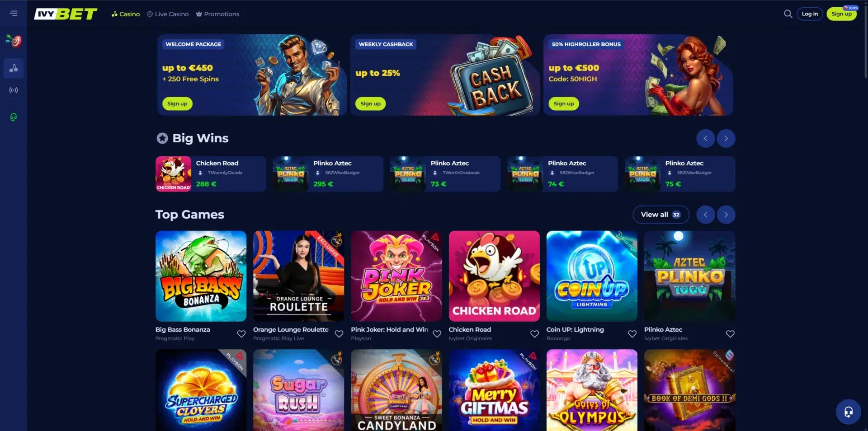Open the Coin UP: Lightning game thumbnail
The width and height of the screenshot is (868, 431).
pos(592,276)
